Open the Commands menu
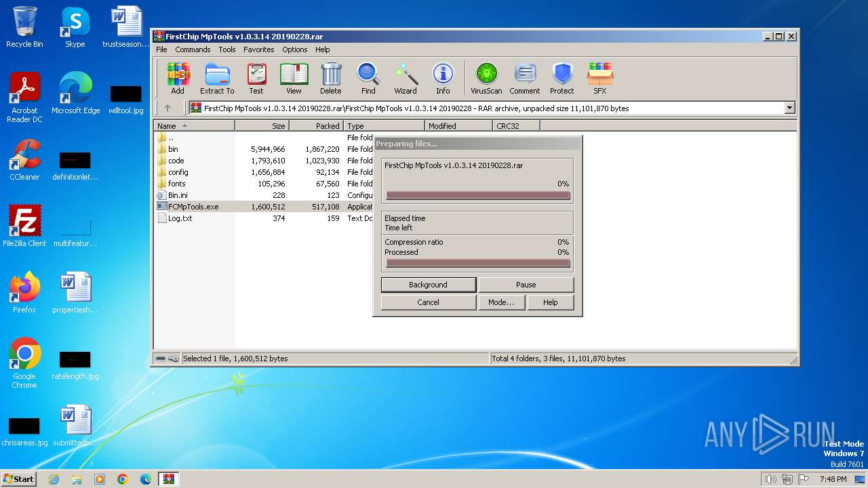Screen dimensions: 868x488 [193, 49]
